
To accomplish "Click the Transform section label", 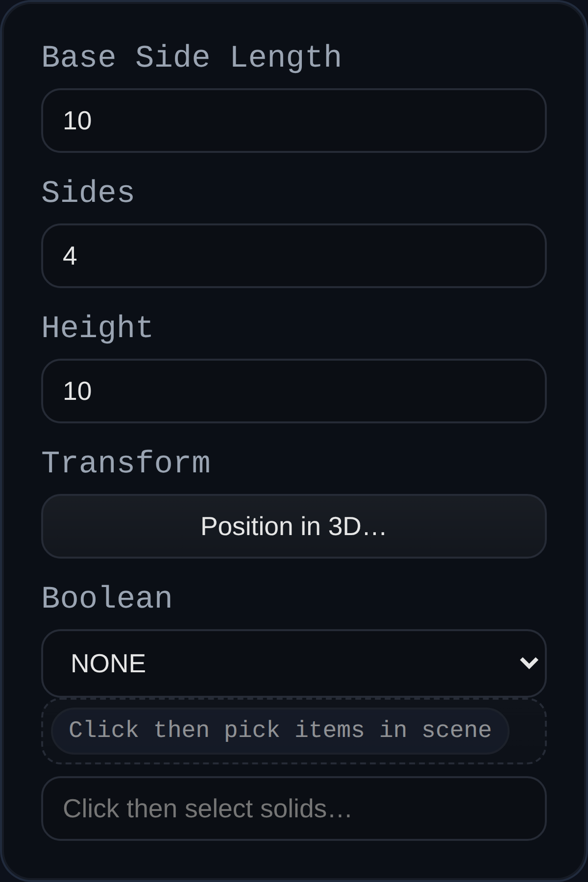I will (126, 461).
